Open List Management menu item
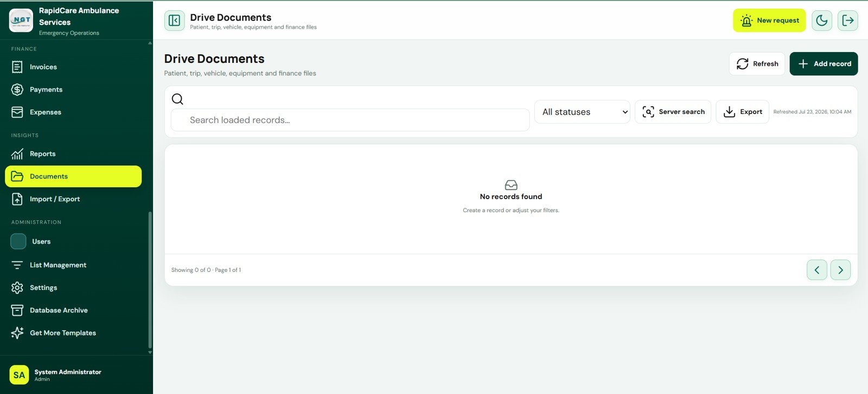The width and height of the screenshot is (868, 394). pyautogui.click(x=73, y=265)
